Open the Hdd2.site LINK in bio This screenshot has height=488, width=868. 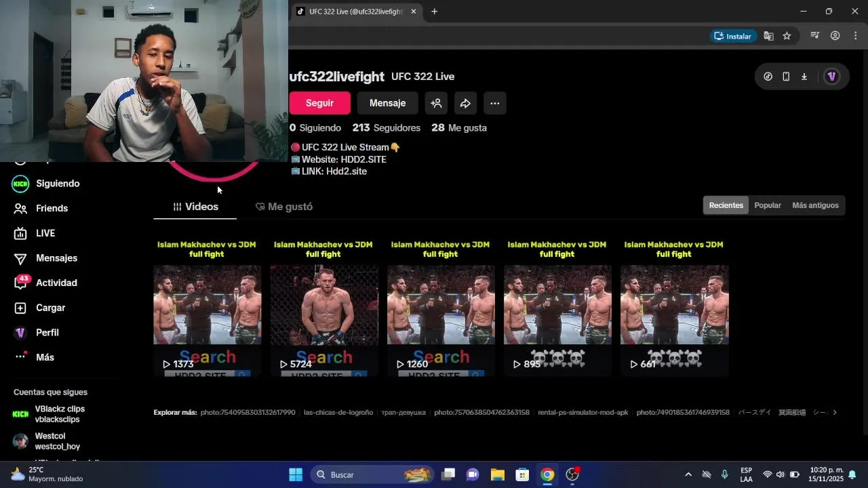(347, 171)
